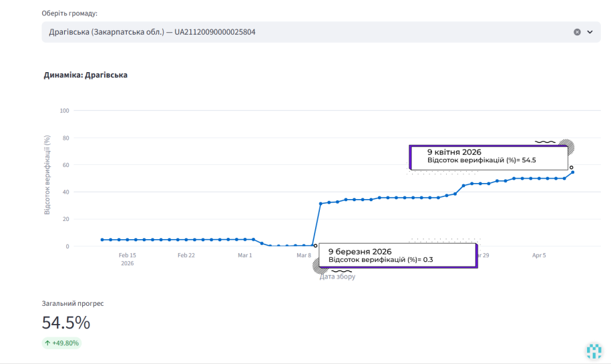Select the last data point at 54.5%
The image size is (611, 364).
[x=572, y=172]
